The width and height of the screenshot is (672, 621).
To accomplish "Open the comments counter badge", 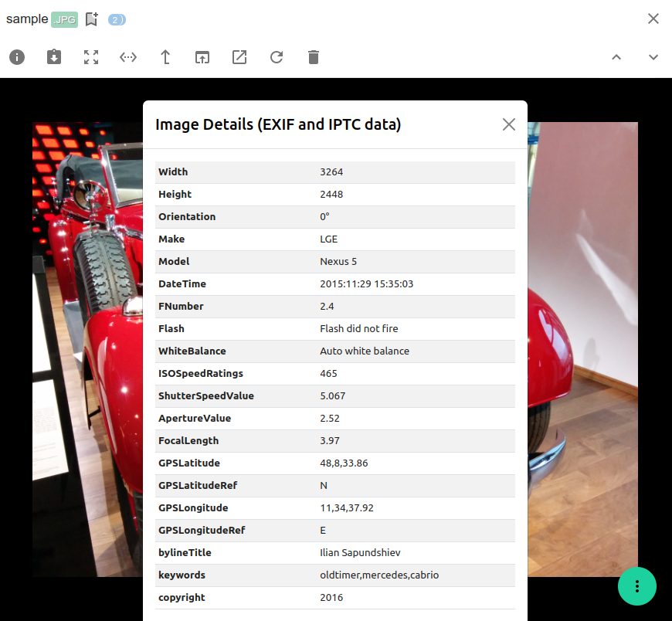I will (117, 19).
